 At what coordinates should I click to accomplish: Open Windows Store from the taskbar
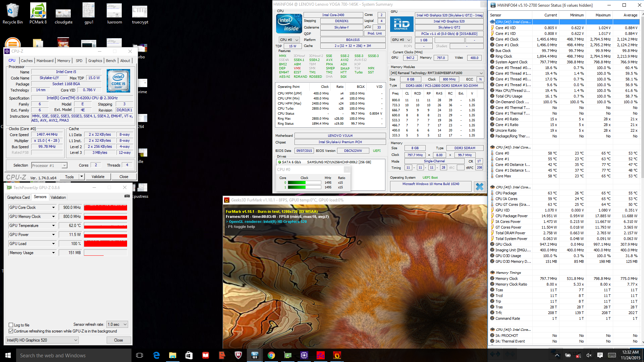(189, 355)
